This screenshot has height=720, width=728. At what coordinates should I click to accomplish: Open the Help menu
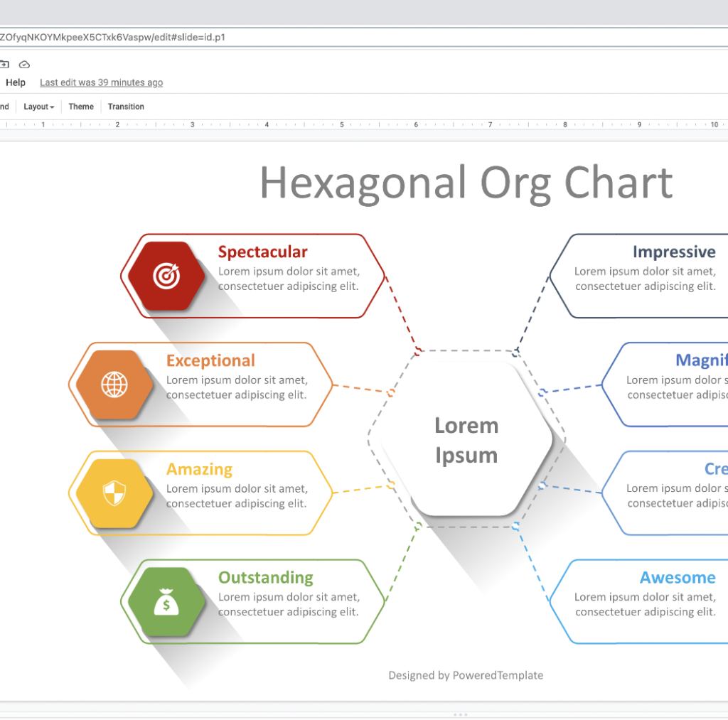point(16,82)
